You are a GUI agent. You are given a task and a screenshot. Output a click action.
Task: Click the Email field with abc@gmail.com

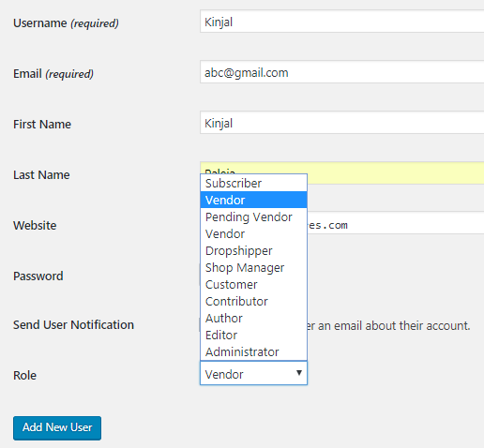(342, 72)
